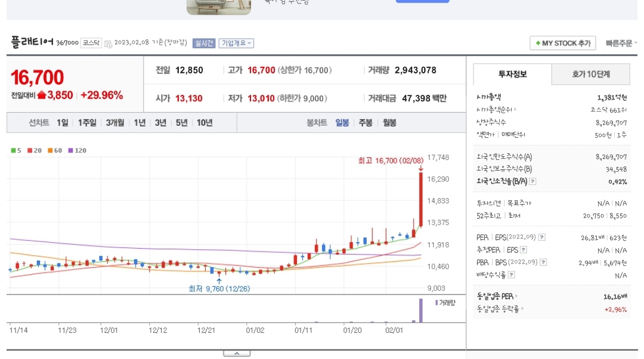Select the 월봉 monthly candle chart
Screen dimensions: 644x359
click(x=390, y=122)
